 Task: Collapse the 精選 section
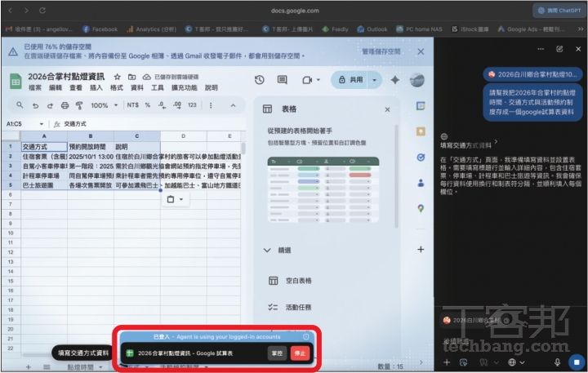coord(267,250)
